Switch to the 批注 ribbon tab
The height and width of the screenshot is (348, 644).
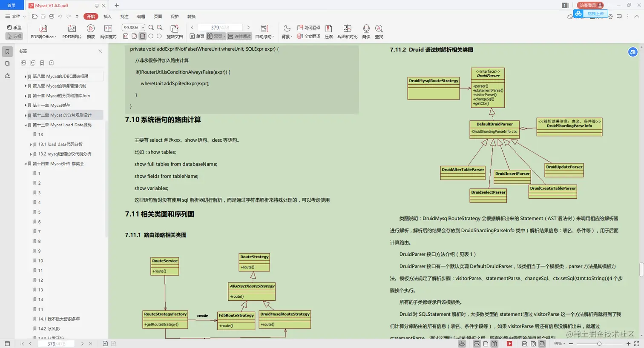click(x=124, y=17)
